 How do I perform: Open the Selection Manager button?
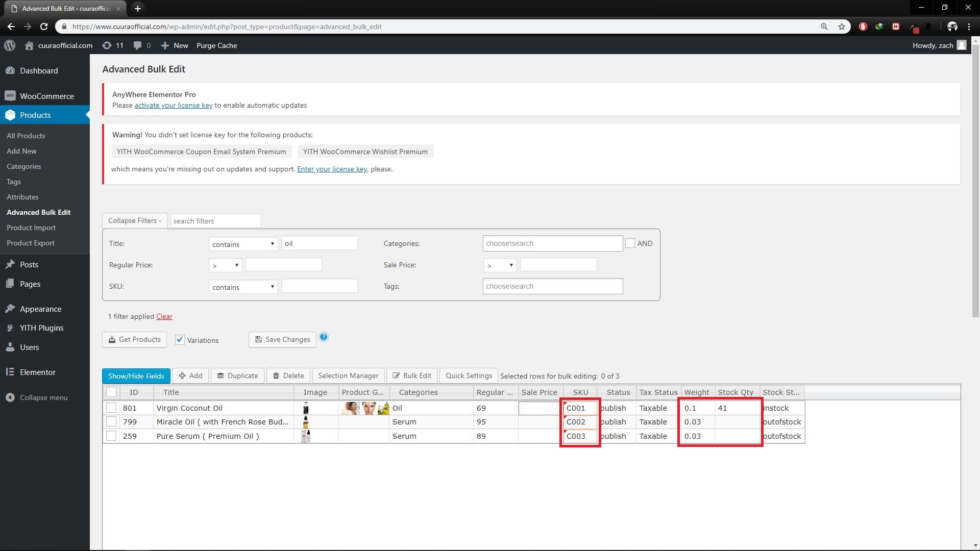(x=348, y=375)
